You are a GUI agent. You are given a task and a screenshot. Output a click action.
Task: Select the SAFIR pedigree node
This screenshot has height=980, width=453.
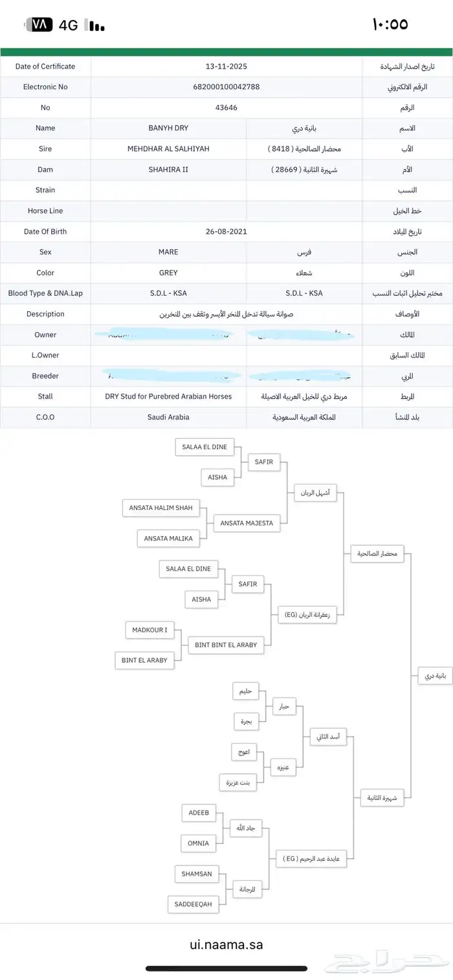coord(264,462)
